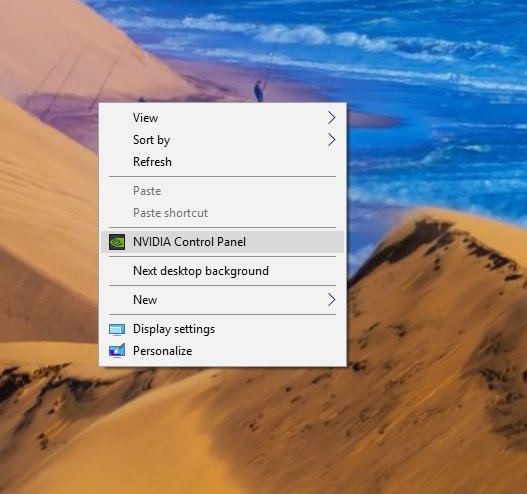Viewport: 527px width, 494px height.
Task: Open NVIDIA Control Panel
Action: pyautogui.click(x=222, y=242)
